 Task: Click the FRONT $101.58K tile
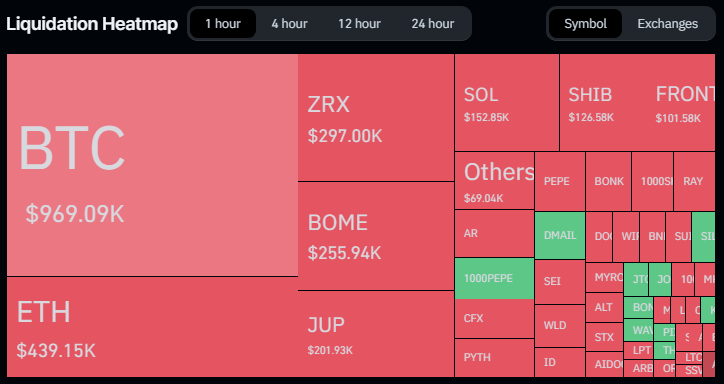tap(682, 102)
